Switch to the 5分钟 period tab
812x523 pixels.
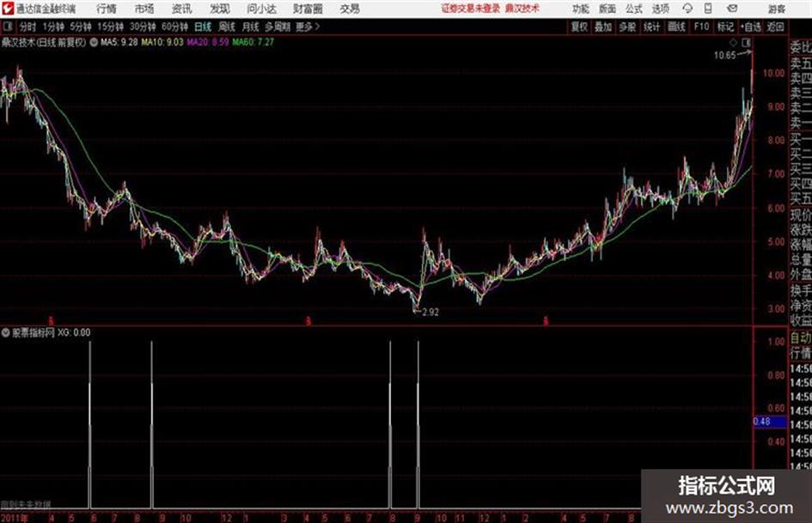coord(80,27)
